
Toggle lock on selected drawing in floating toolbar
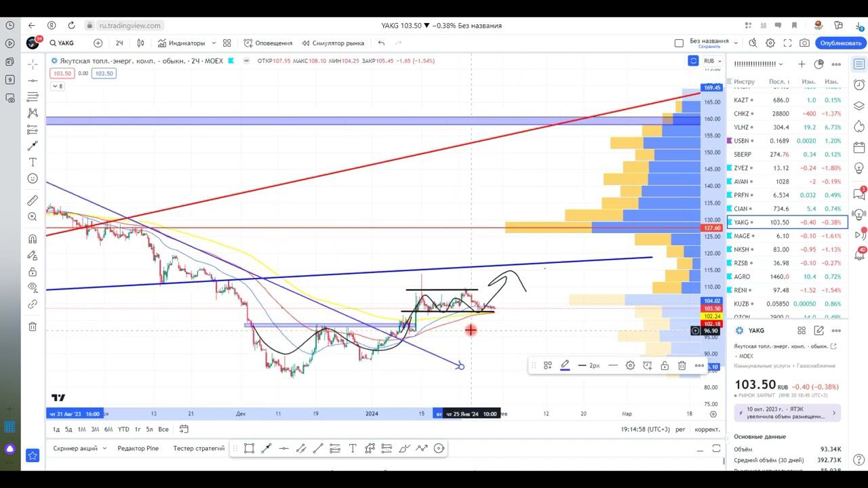(x=665, y=365)
